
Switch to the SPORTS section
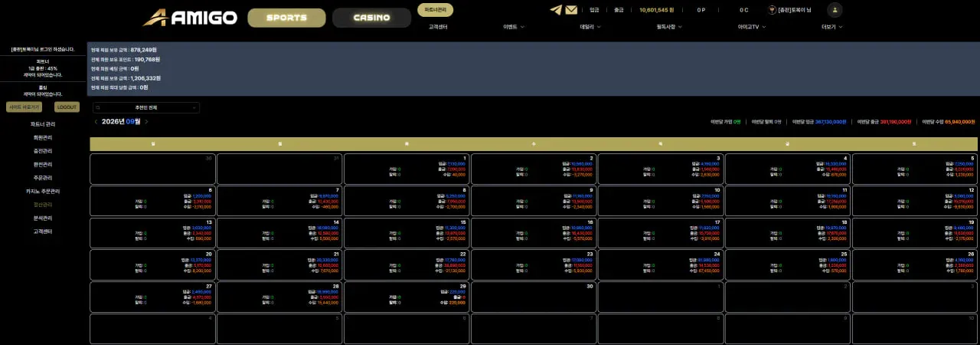pyautogui.click(x=287, y=18)
